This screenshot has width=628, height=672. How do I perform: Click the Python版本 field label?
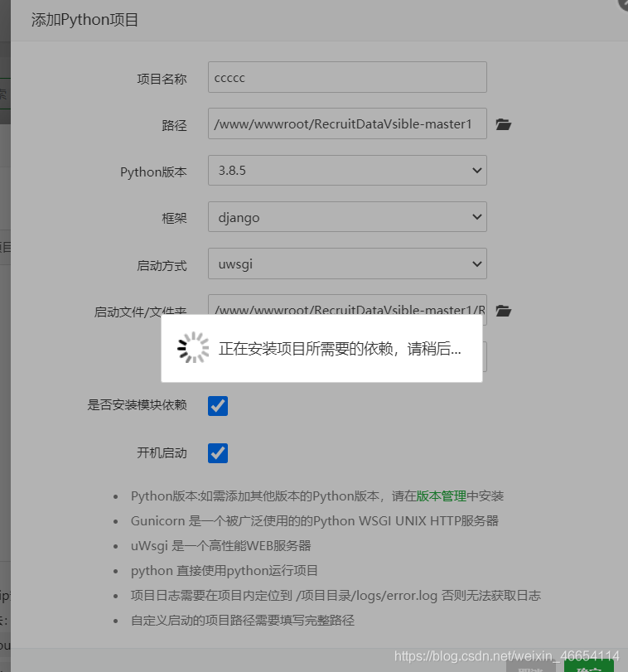(x=153, y=172)
